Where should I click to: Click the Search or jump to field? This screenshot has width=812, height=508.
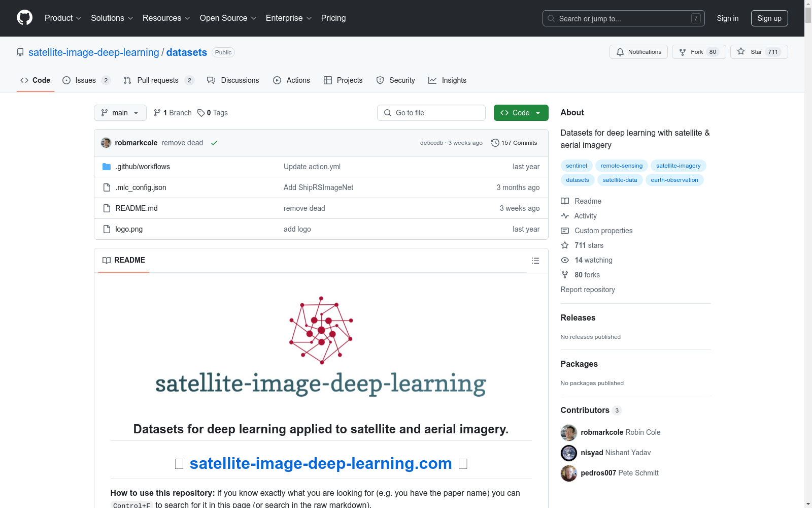click(624, 18)
